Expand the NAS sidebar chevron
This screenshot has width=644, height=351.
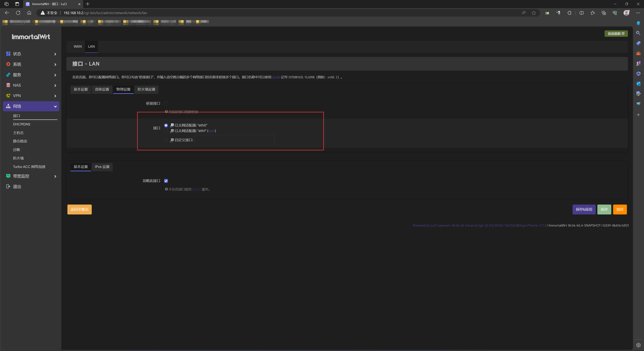(55, 85)
